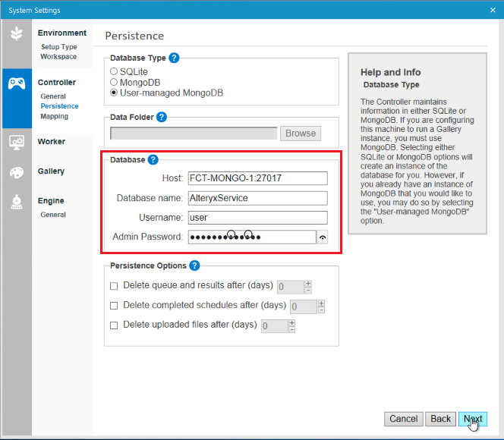504x440 pixels.
Task: Close the System Settings window
Action: [493, 11]
